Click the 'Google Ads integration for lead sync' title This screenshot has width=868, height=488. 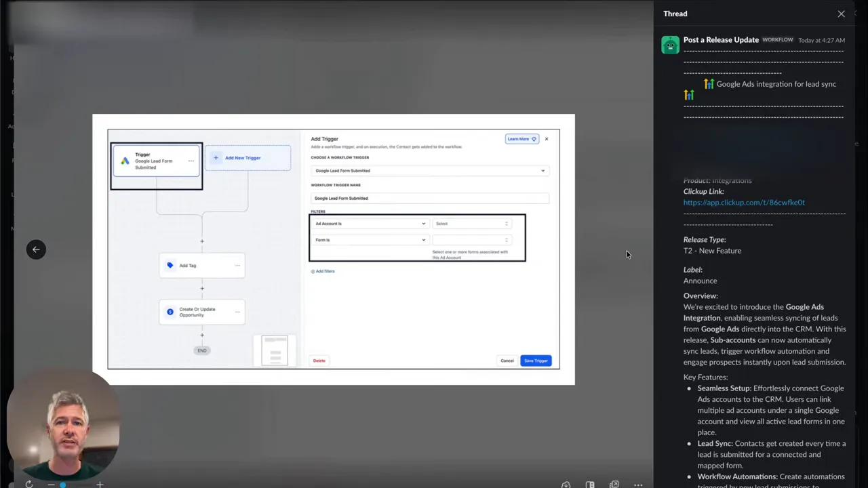pos(776,84)
